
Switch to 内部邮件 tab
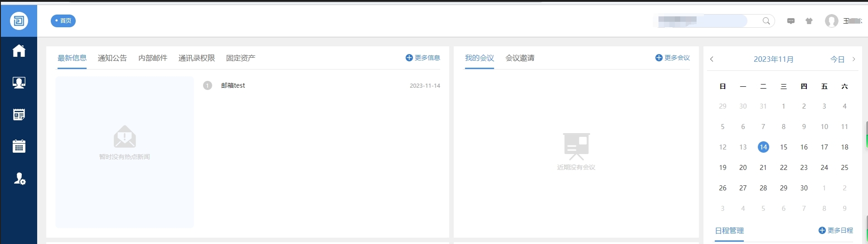point(153,58)
